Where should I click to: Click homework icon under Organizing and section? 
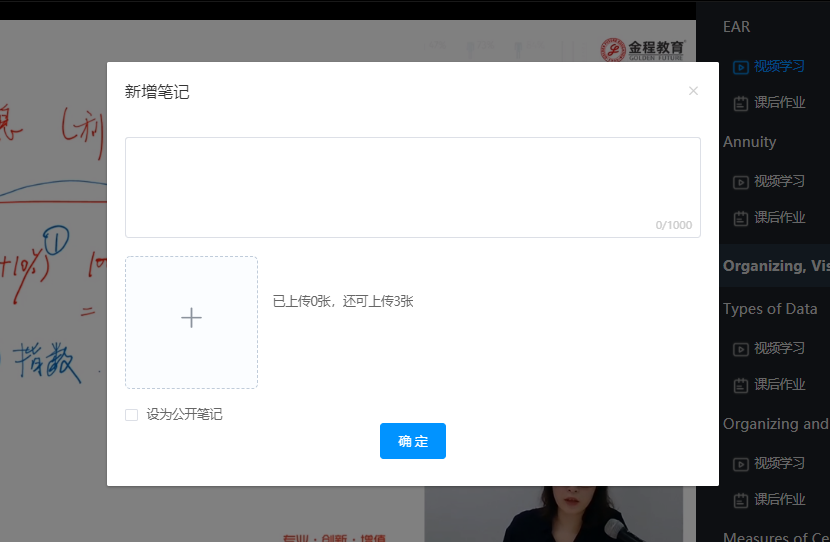pos(740,500)
